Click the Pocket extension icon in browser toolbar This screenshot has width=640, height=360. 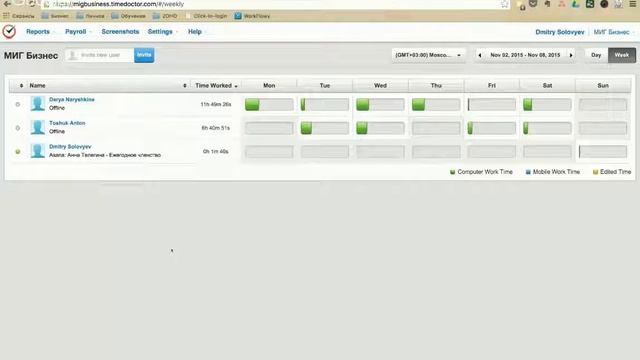tap(533, 4)
